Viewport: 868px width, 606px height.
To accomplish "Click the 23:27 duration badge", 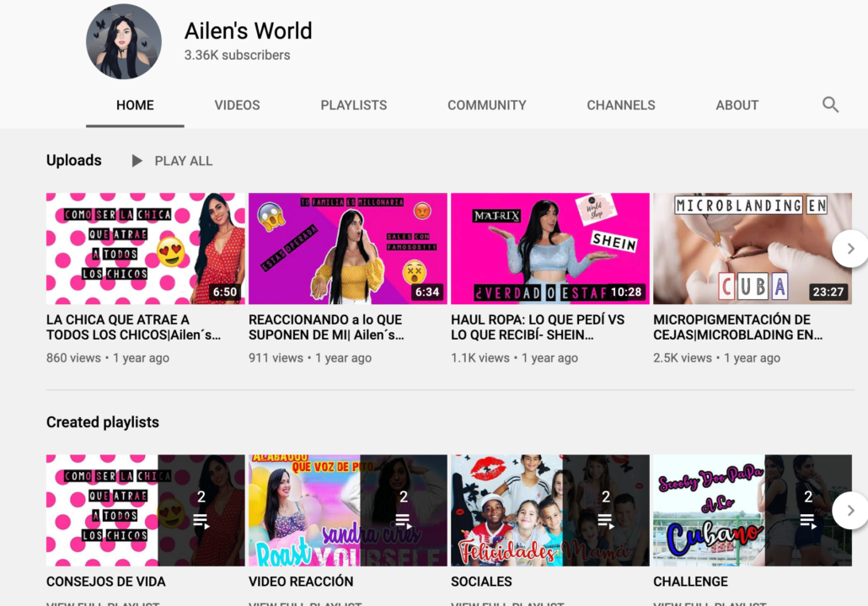I will click(x=828, y=292).
